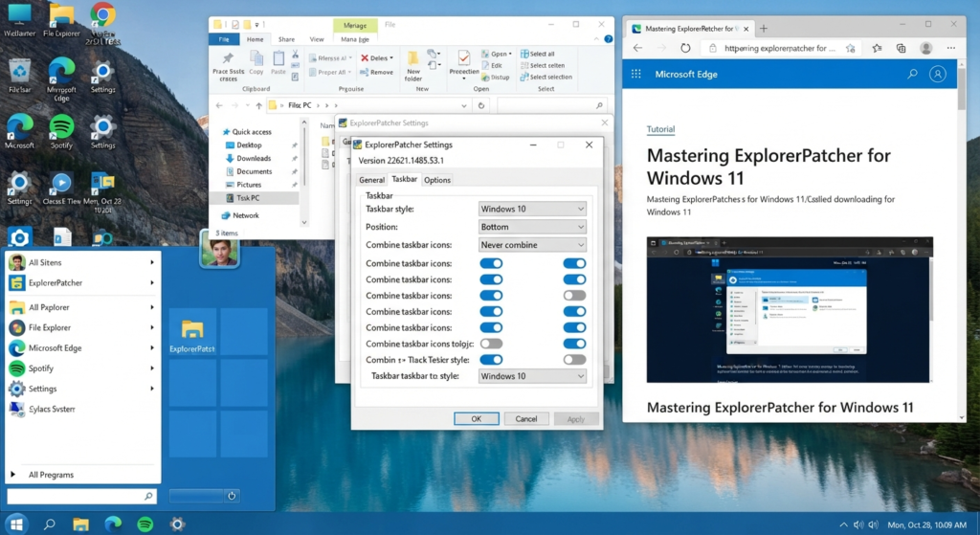Screen dimensions: 980x535
Task: Open the View ribbon tab in File Explorer
Action: tap(317, 39)
